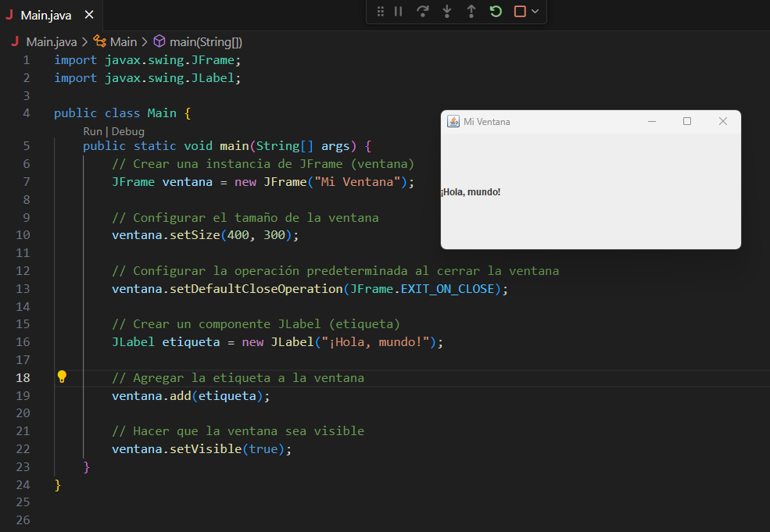Click the Java icon in the Main.java tab
Viewport: 770px width, 532px height.
click(9, 15)
